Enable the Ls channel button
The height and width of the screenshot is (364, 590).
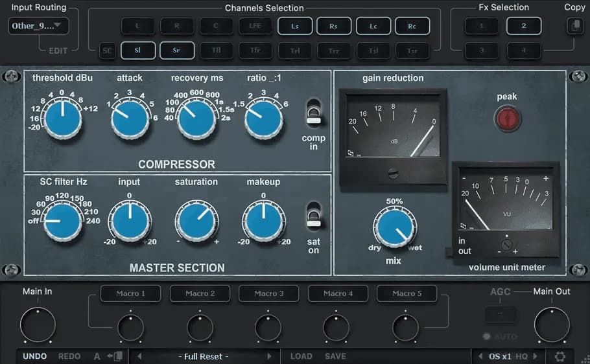pos(295,26)
